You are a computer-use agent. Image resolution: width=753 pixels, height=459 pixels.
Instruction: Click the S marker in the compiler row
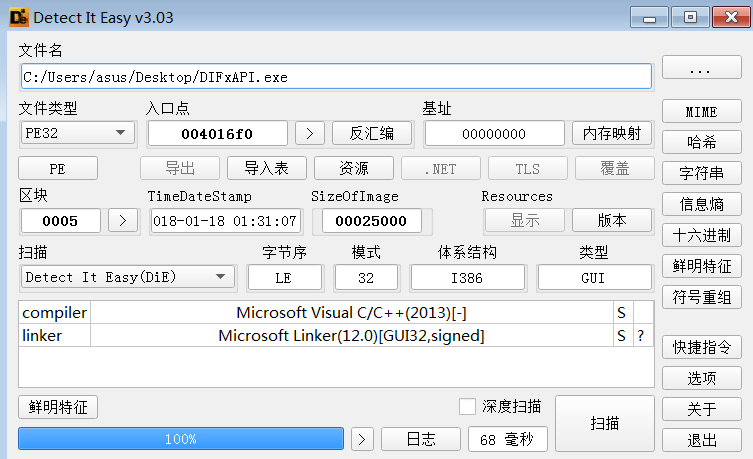point(621,313)
